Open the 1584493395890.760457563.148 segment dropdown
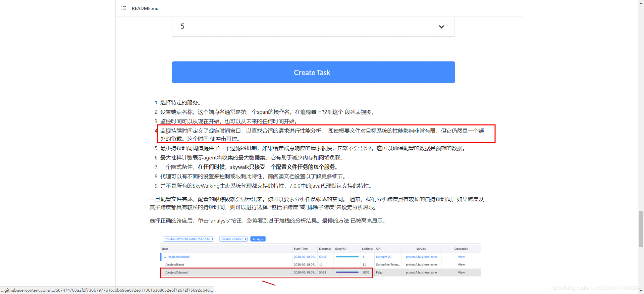 (189, 239)
